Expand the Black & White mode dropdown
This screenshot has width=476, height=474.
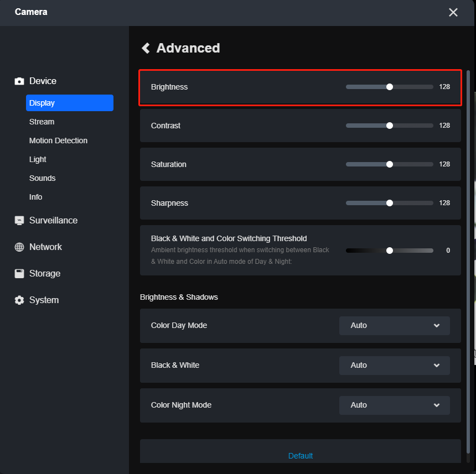[x=394, y=366]
